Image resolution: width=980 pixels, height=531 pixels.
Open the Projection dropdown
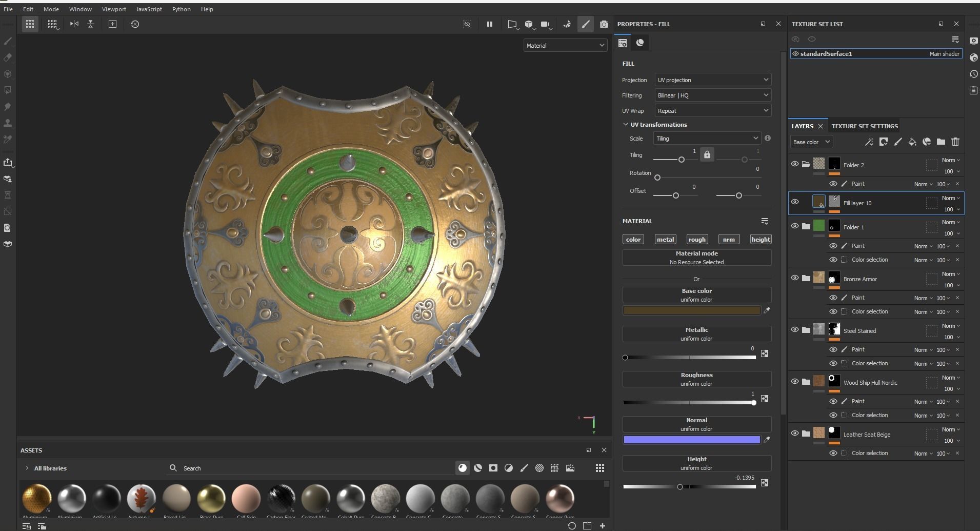[x=713, y=80]
